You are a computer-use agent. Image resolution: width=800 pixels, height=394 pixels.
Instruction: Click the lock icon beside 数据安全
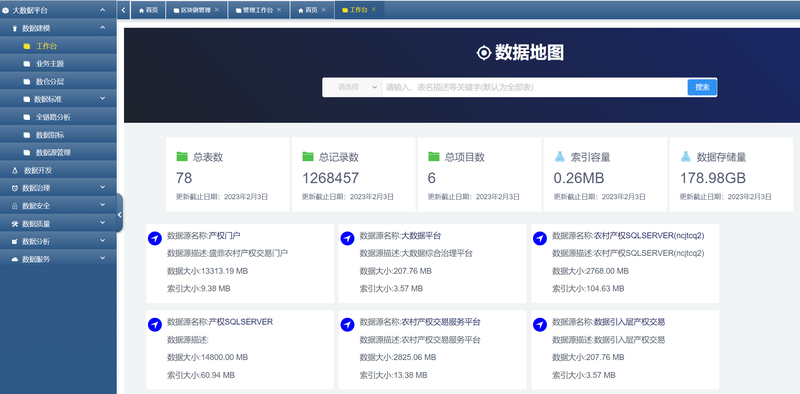click(x=15, y=206)
